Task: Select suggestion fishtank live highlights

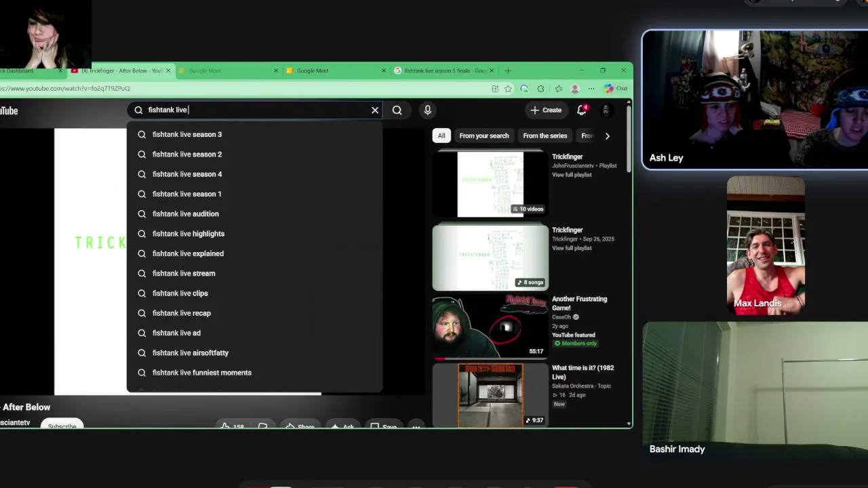Action: [x=254, y=234]
